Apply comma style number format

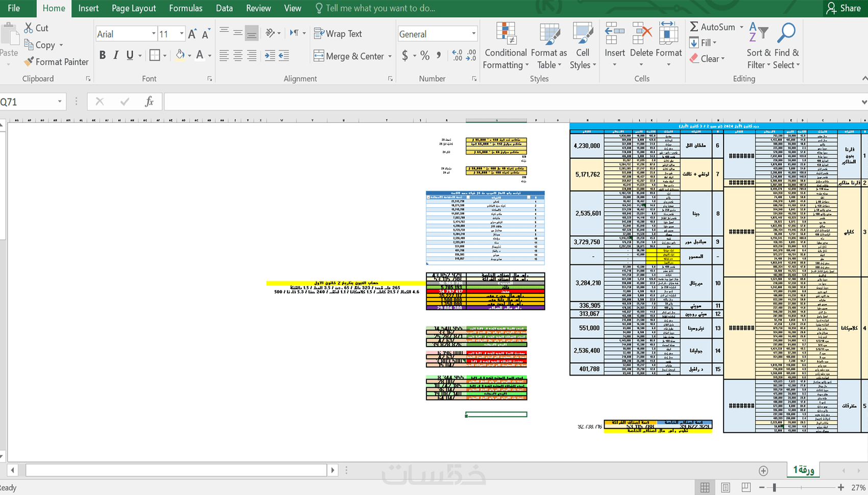439,56
